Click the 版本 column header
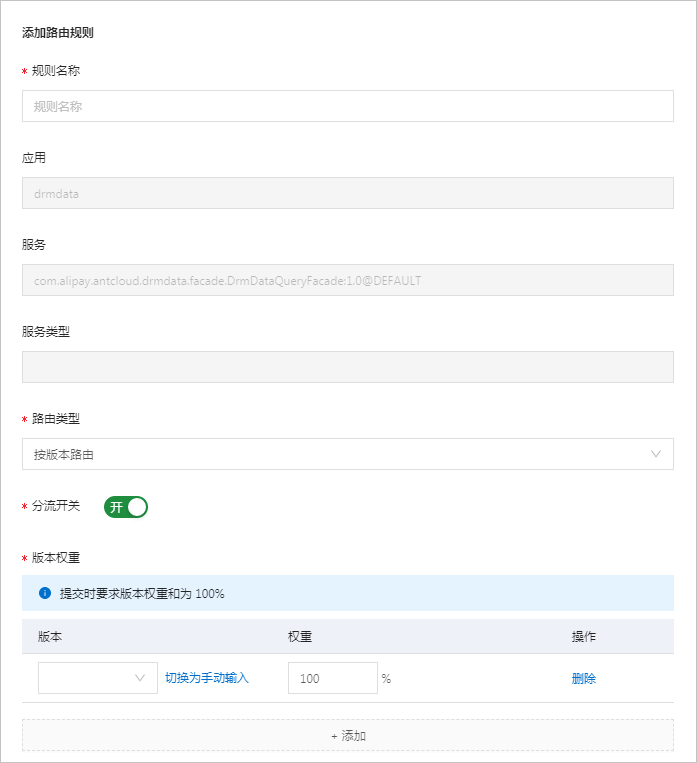 (50, 636)
